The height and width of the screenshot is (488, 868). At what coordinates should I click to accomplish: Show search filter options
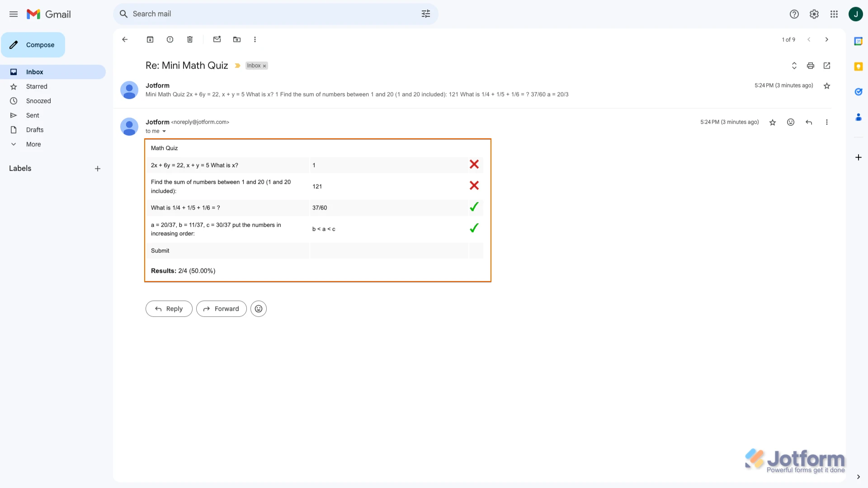pyautogui.click(x=425, y=14)
